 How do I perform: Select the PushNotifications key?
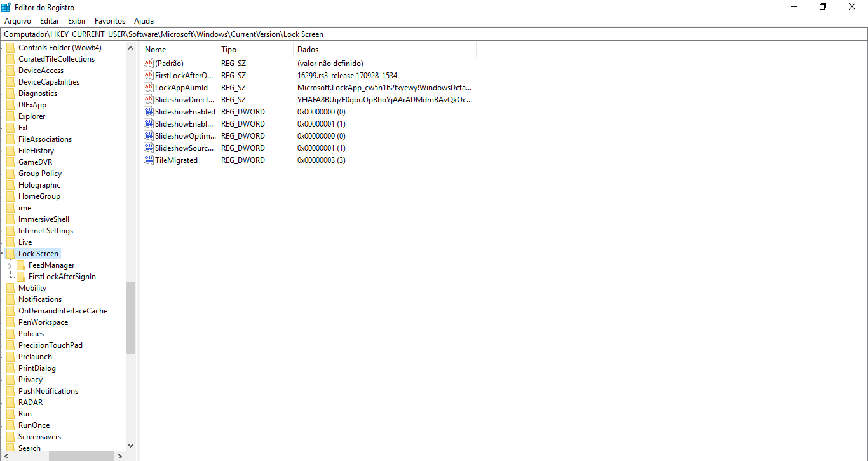pyautogui.click(x=48, y=391)
